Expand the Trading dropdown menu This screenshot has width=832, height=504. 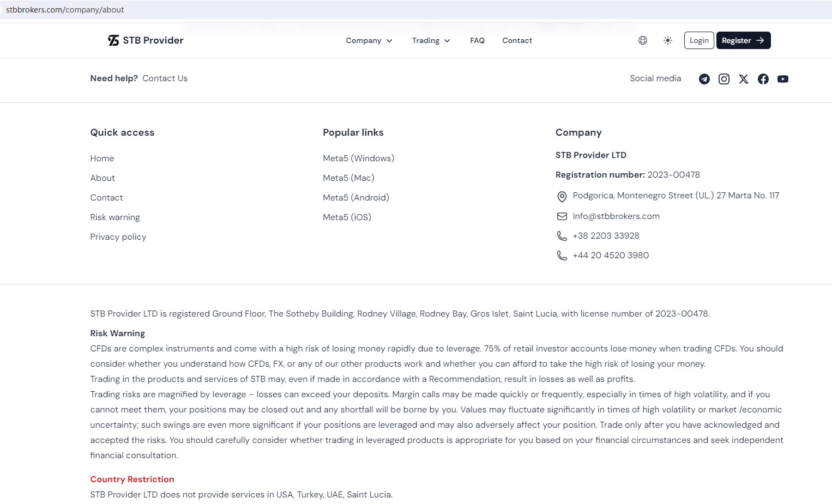pyautogui.click(x=431, y=40)
